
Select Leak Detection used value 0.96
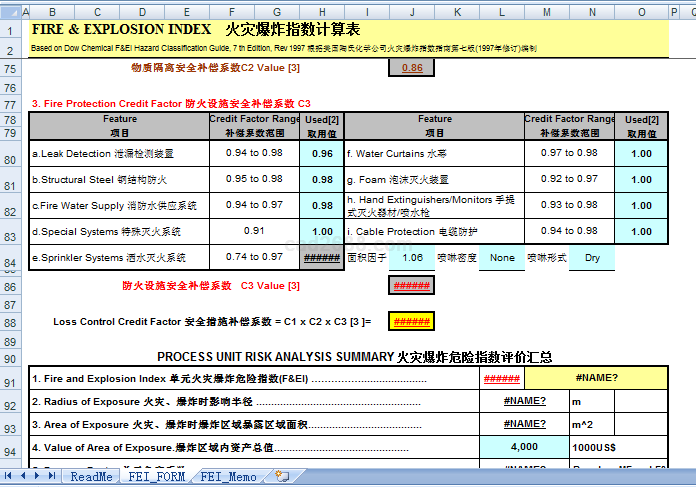(x=321, y=154)
